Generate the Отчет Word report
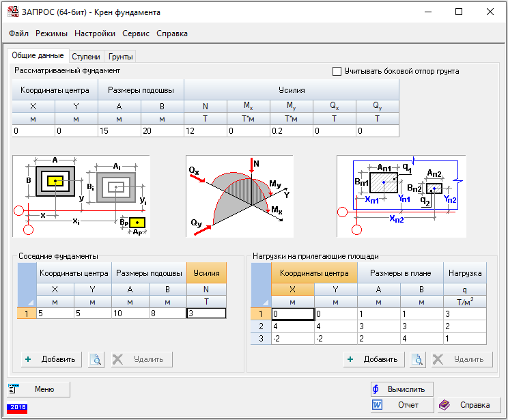 coord(401,405)
